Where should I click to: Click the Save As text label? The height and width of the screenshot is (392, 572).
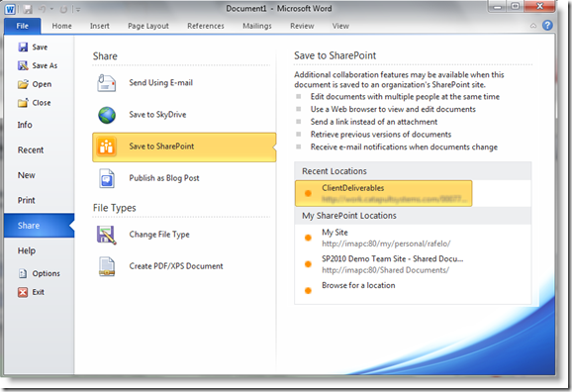pos(45,65)
